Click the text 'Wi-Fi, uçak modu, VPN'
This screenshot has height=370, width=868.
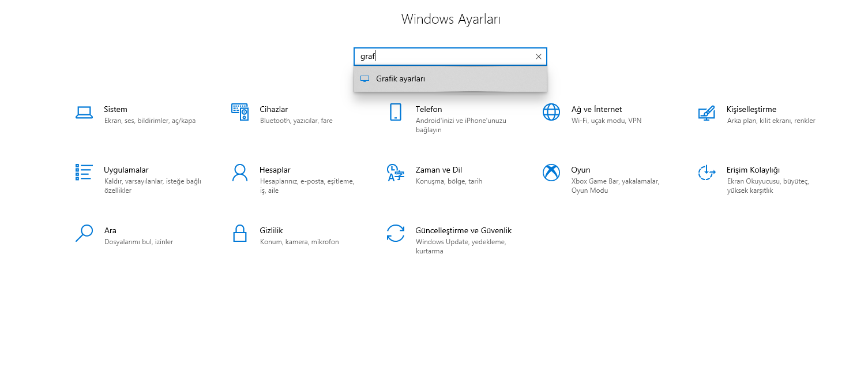(x=606, y=121)
